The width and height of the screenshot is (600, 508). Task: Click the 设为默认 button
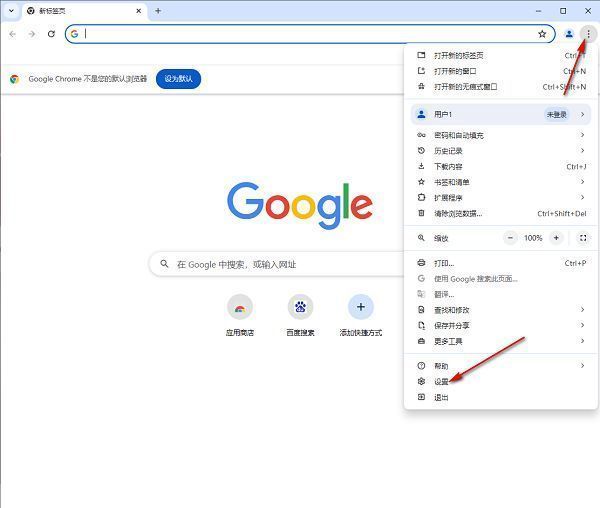pos(178,79)
